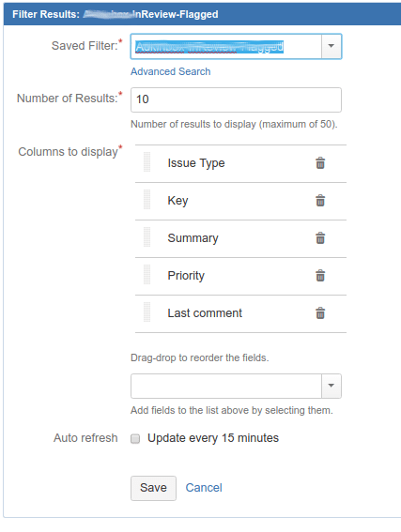Open the Advanced Search link
This screenshot has width=401, height=532.
point(171,71)
